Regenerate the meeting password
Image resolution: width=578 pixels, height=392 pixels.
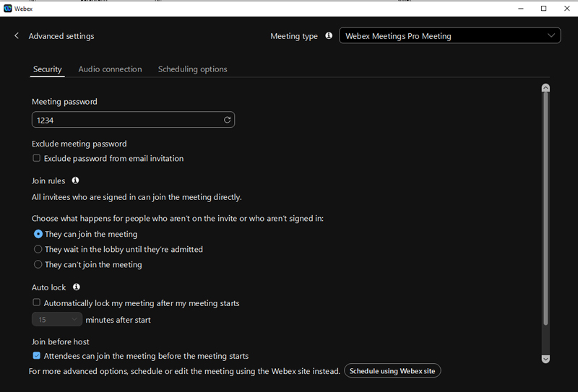(x=227, y=120)
